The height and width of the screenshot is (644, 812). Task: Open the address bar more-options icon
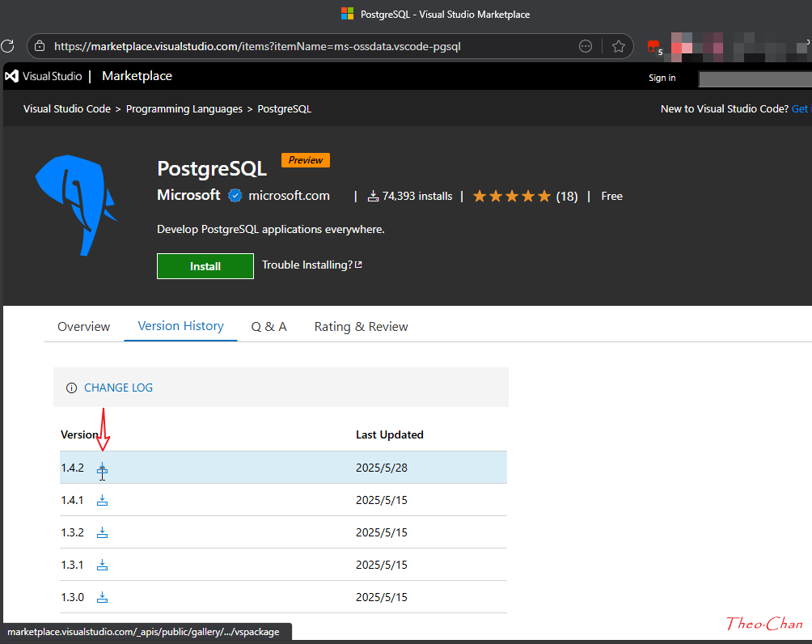coord(586,46)
